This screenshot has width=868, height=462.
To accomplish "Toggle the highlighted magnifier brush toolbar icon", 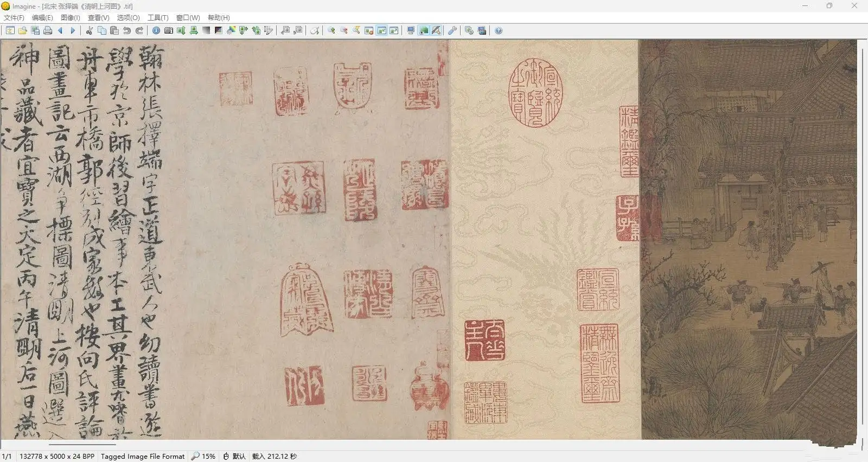I will pos(436,30).
